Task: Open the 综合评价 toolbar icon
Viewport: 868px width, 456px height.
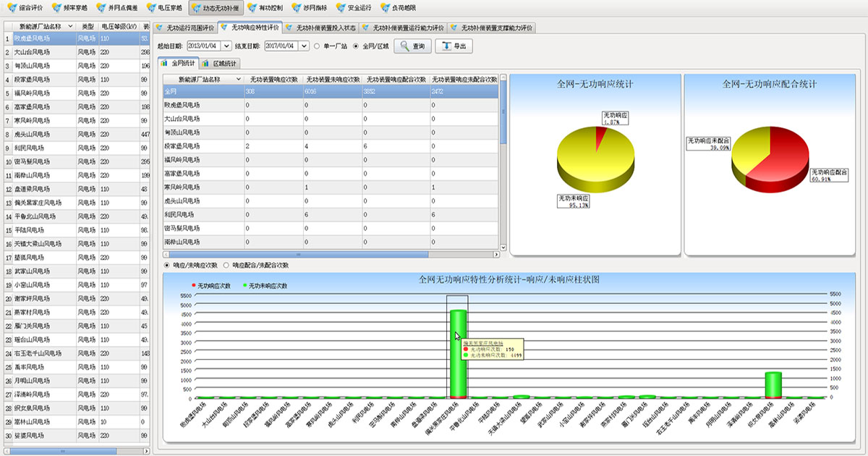Action: [x=12, y=8]
